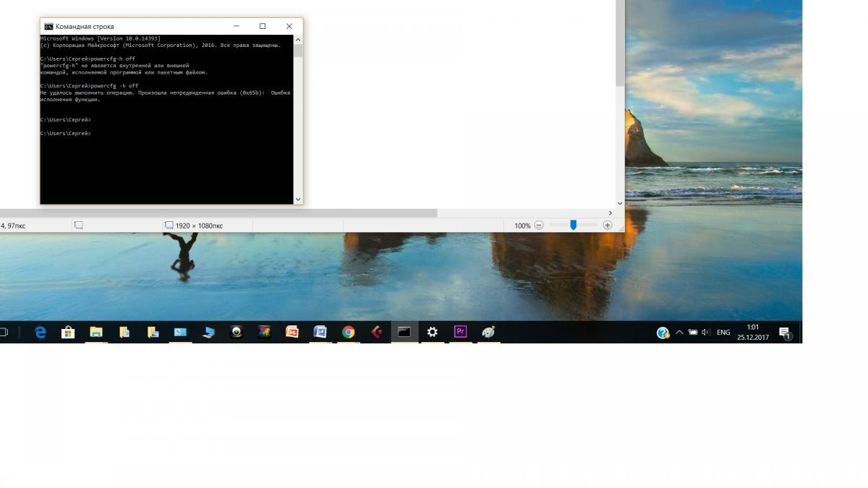
Task: Switch the ENG input language
Action: [x=723, y=333]
